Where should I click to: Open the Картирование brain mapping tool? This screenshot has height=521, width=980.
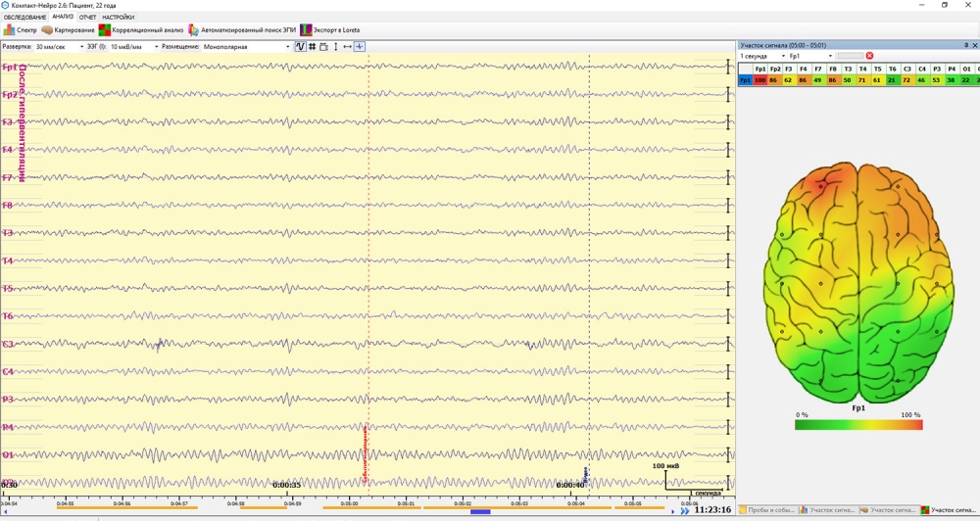[69, 30]
